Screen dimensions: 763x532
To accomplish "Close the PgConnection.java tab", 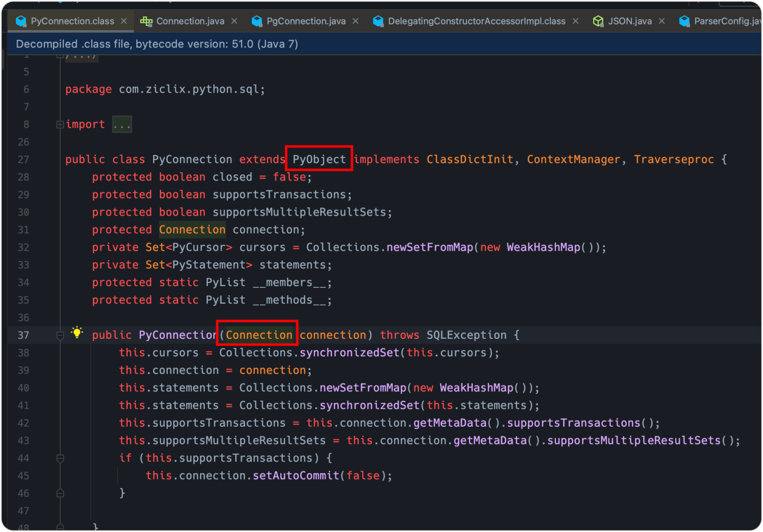I will (356, 21).
